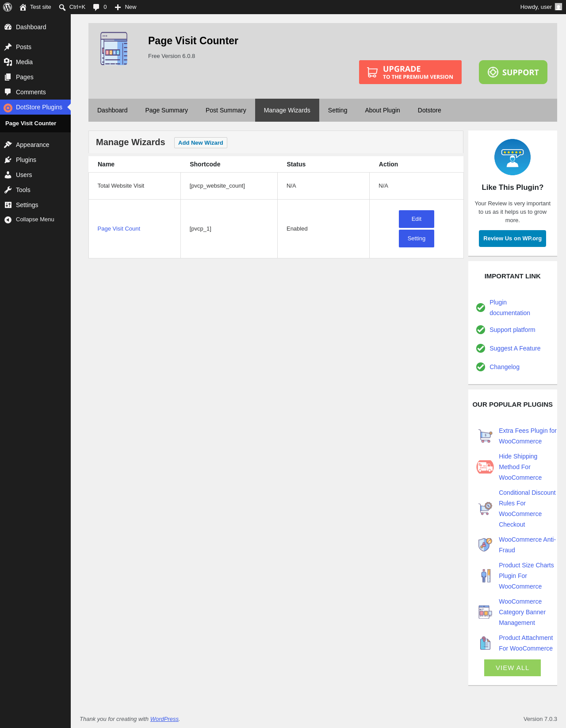Viewport: 566px width, 728px height.
Task: Click the user avatar beside Howdy, user
Action: (x=558, y=7)
